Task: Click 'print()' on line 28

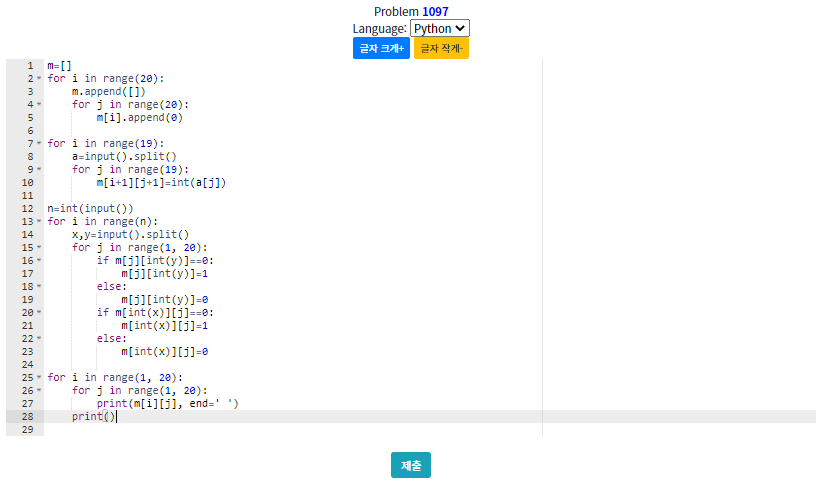Action: 94,417
